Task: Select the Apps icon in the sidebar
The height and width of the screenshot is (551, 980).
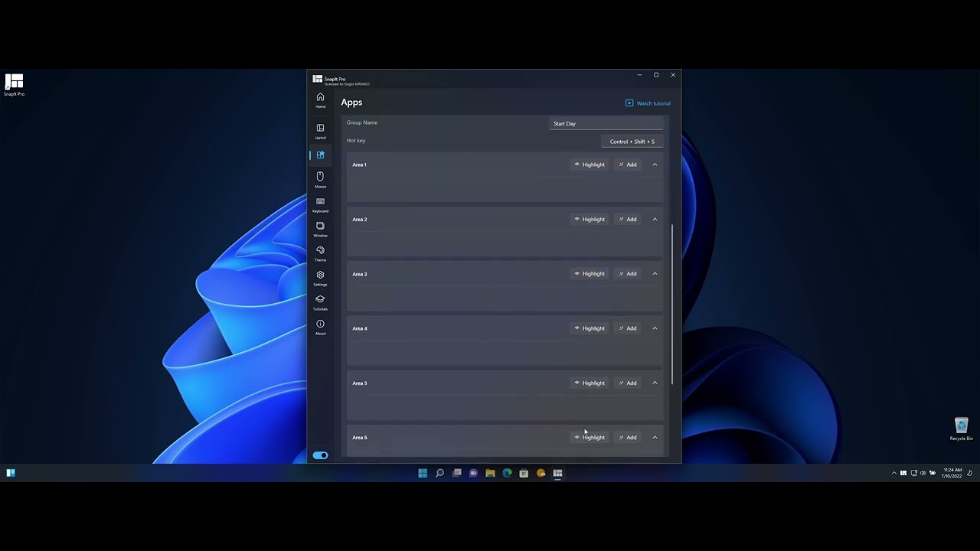Action: pos(320,155)
